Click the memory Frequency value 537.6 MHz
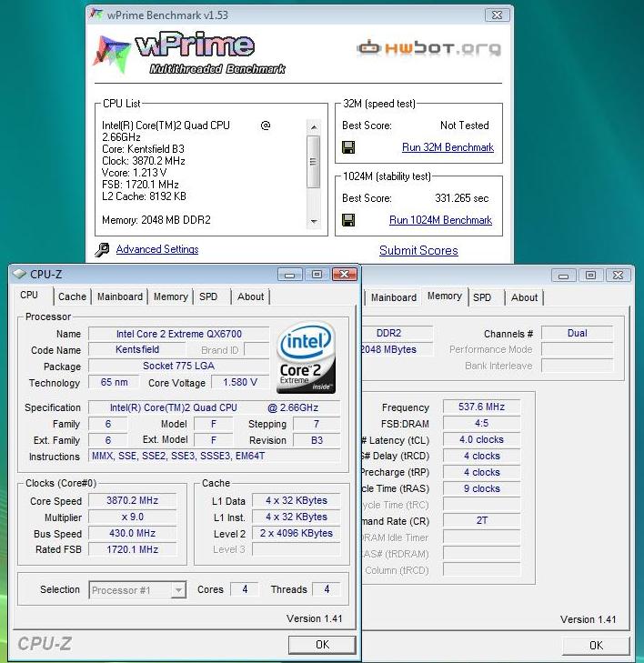The height and width of the screenshot is (663, 644). pos(481,407)
